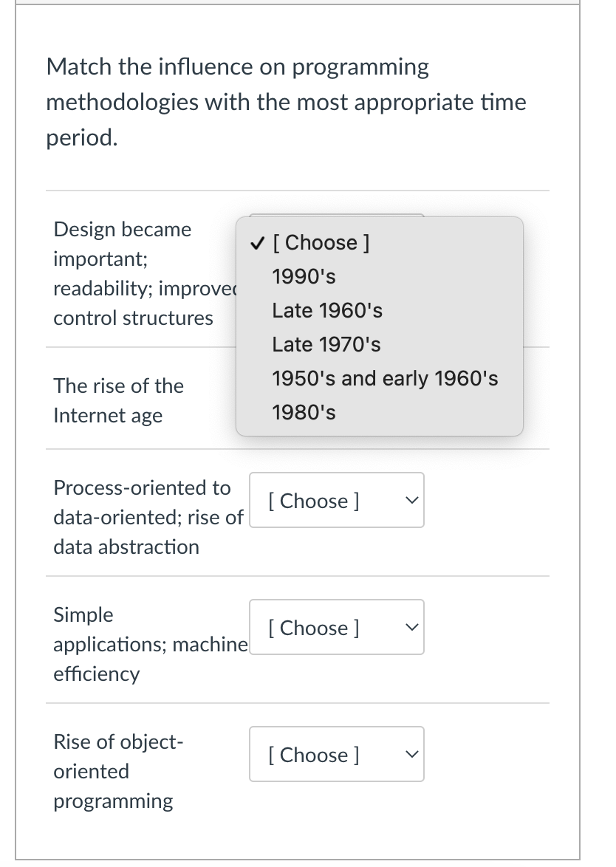This screenshot has height=867, width=616.
Task: Click the "Simple applications; machine efficiency" label
Action: pyautogui.click(x=148, y=644)
